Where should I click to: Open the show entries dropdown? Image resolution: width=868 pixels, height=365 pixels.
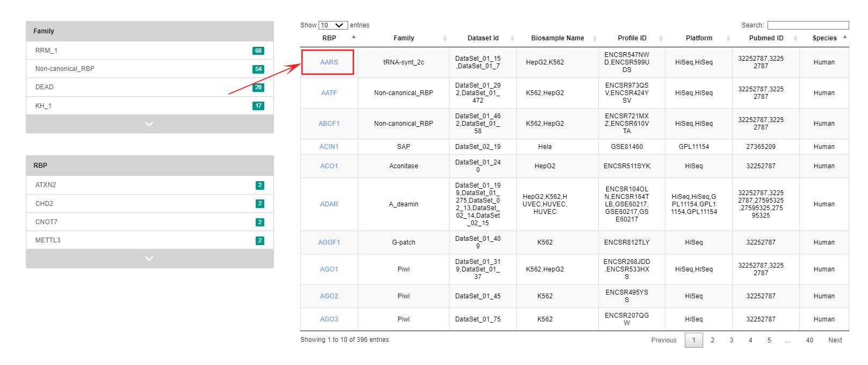[332, 25]
